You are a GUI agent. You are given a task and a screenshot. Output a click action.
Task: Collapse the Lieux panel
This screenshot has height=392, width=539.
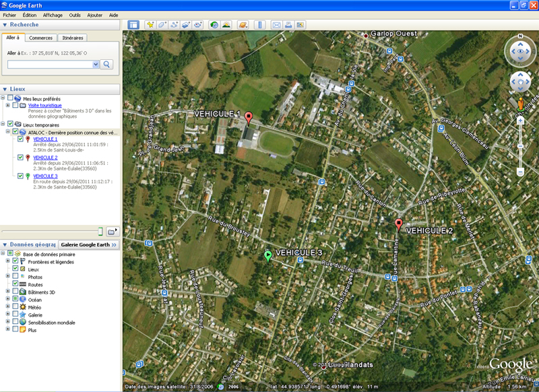[5, 90]
